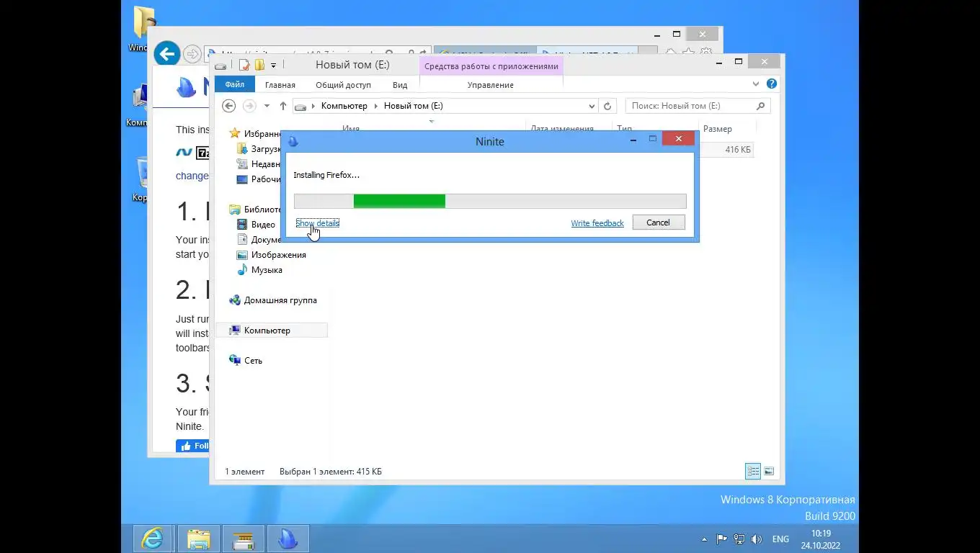Screen dimensions: 980x553
Task: Click the 416 КБ size cell
Action: tap(738, 150)
